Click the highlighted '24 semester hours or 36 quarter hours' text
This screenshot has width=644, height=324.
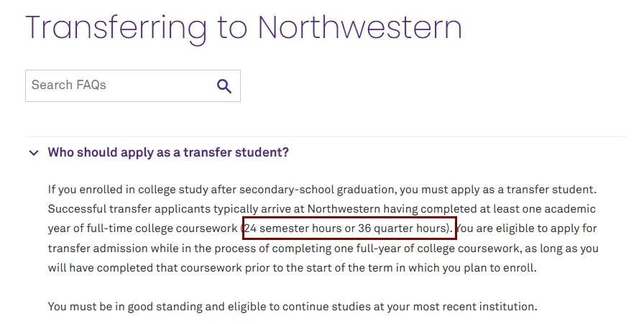(347, 228)
